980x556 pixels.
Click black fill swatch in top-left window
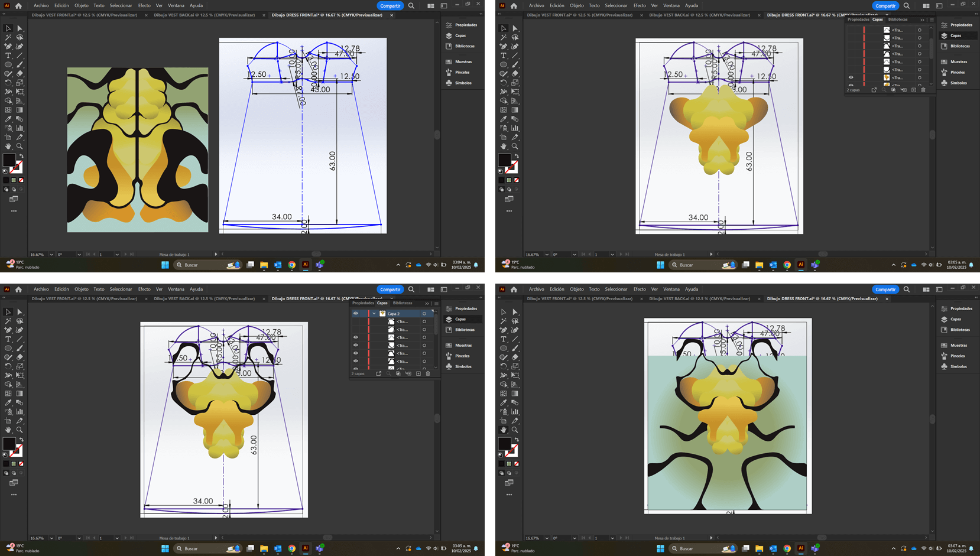9,160
